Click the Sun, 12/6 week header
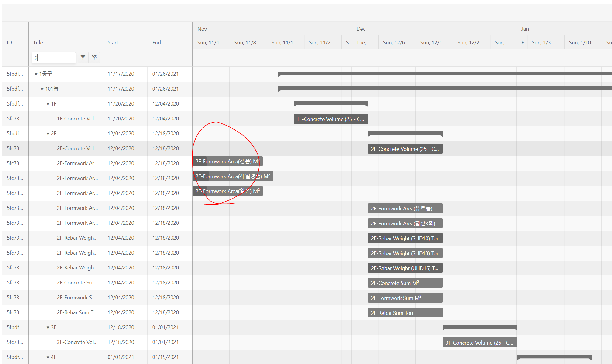This screenshot has width=612, height=364. [x=396, y=43]
